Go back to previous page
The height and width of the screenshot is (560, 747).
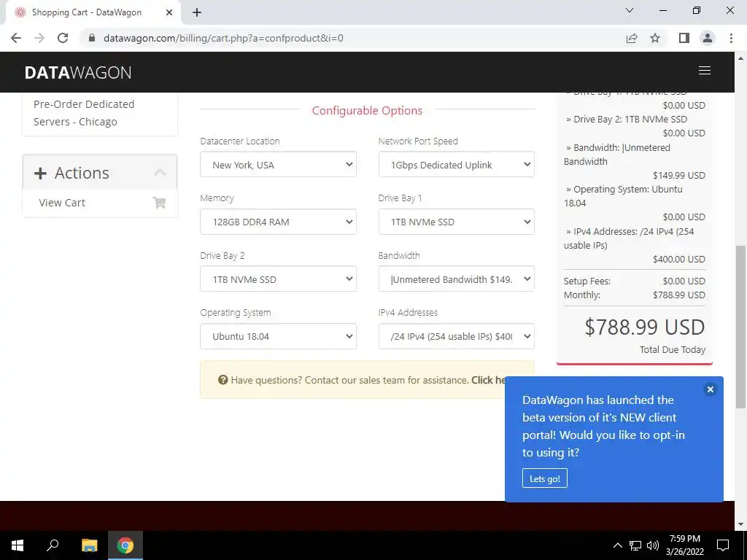click(x=16, y=38)
